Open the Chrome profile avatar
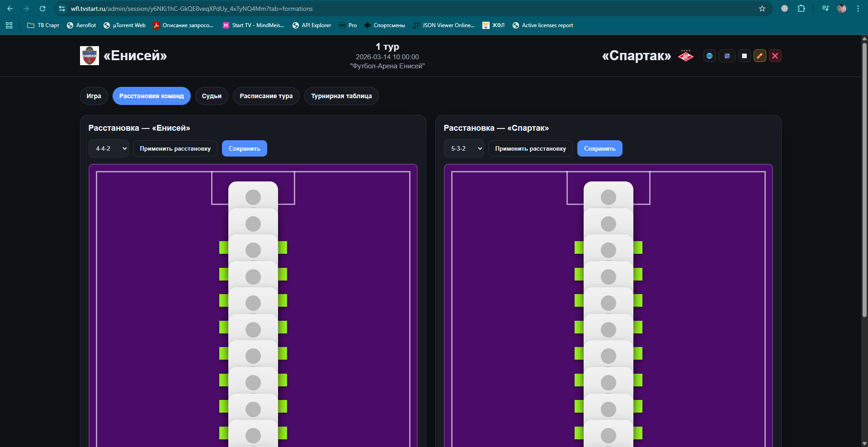868x447 pixels. [x=842, y=9]
